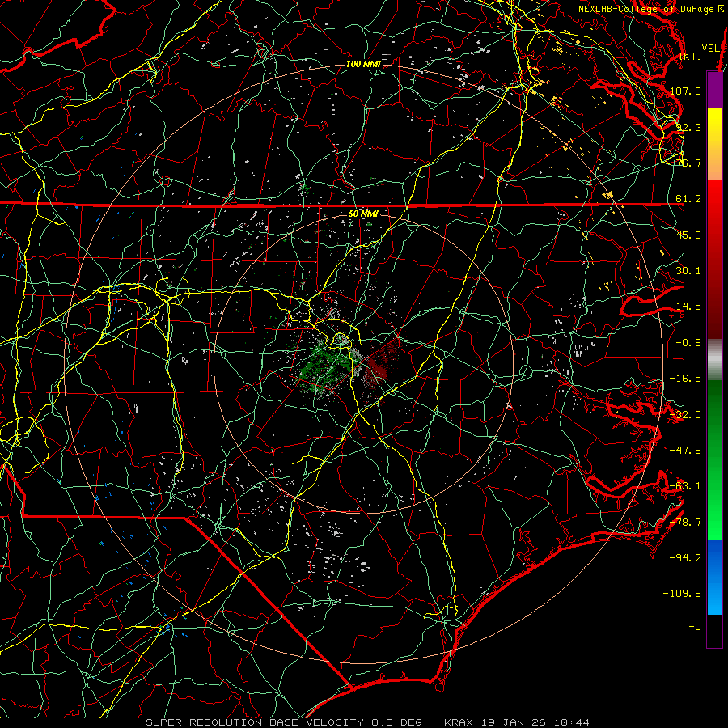Click the [KT] units label
Viewport: 728px width, 728px height.
(x=691, y=56)
